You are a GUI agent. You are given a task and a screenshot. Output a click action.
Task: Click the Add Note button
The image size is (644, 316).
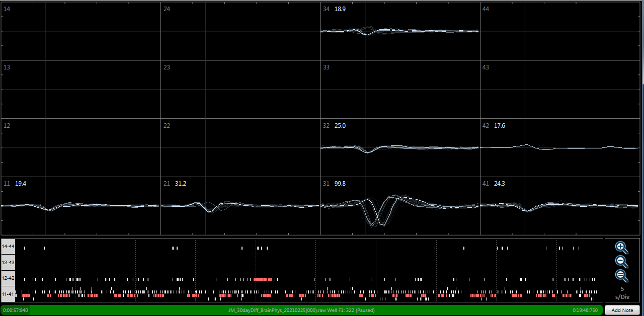point(622,310)
